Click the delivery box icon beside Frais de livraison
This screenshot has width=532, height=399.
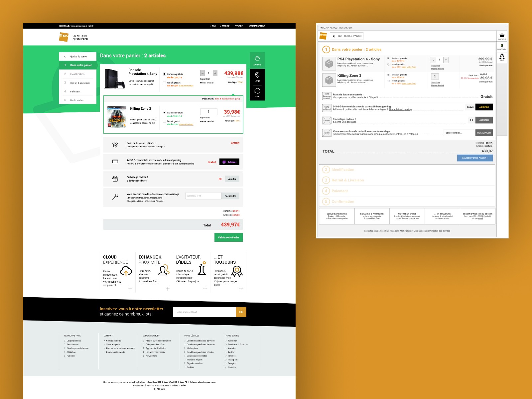(x=115, y=145)
